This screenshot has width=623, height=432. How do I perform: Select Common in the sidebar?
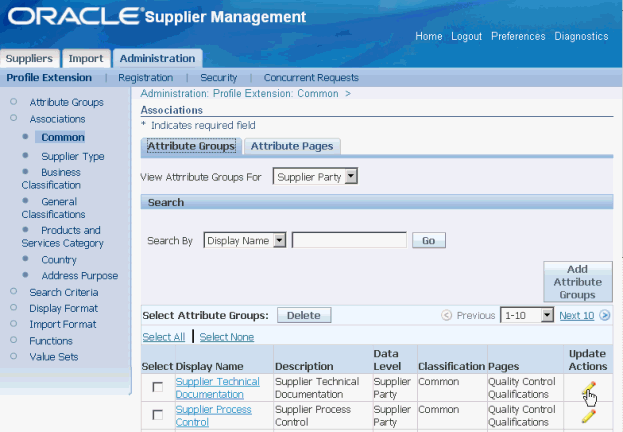(x=63, y=137)
